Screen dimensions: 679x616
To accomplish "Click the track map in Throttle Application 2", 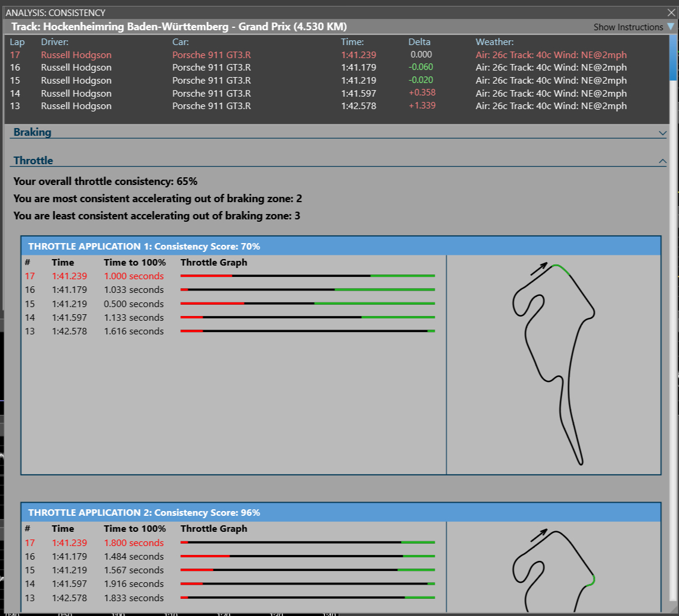I will coord(553,569).
